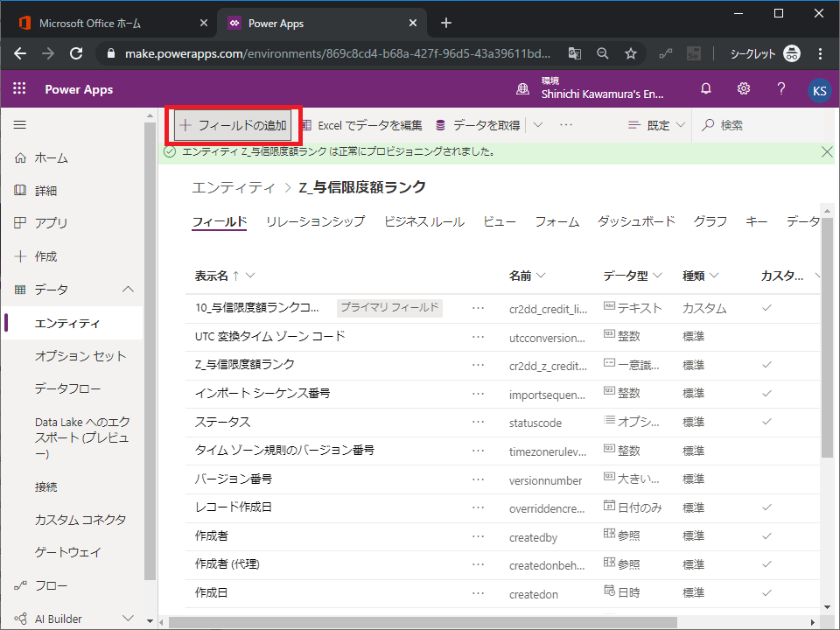
Task: Click フィールドの追加 to add a field
Action: click(233, 125)
